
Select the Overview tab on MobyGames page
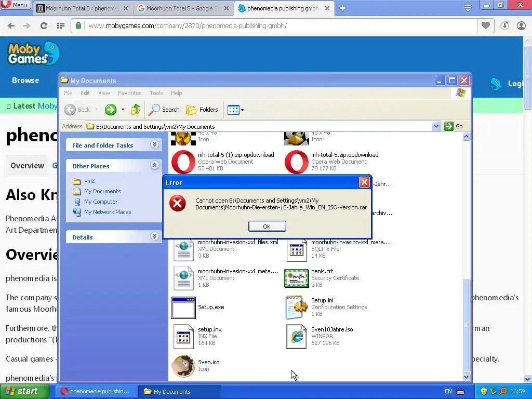click(27, 166)
